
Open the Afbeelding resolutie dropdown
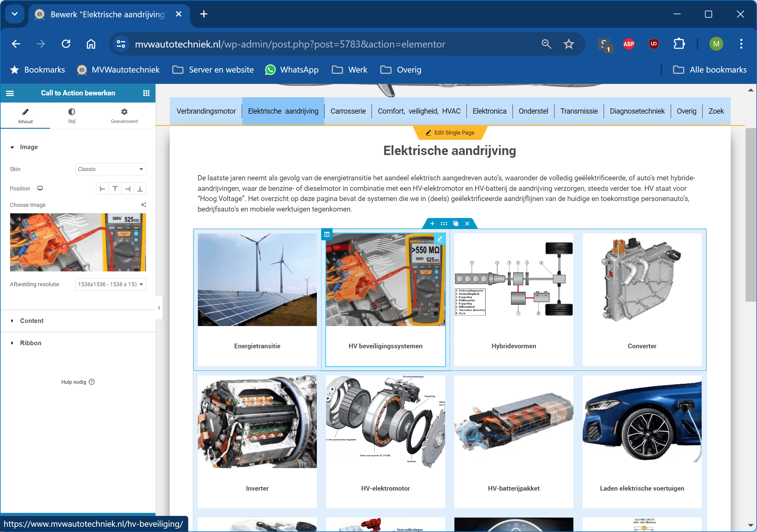[110, 284]
